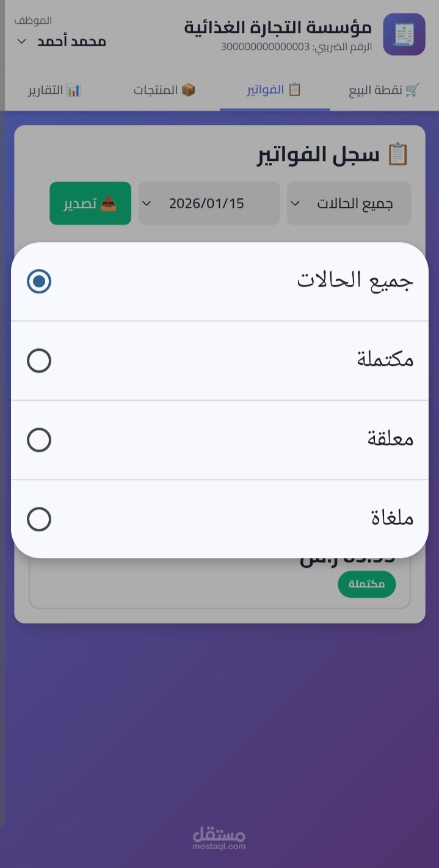Click the clipboard icon beside سجل الفواتير

(397, 154)
